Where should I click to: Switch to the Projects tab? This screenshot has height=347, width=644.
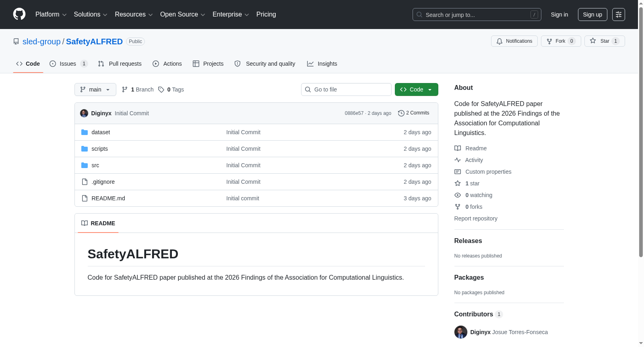(x=208, y=64)
